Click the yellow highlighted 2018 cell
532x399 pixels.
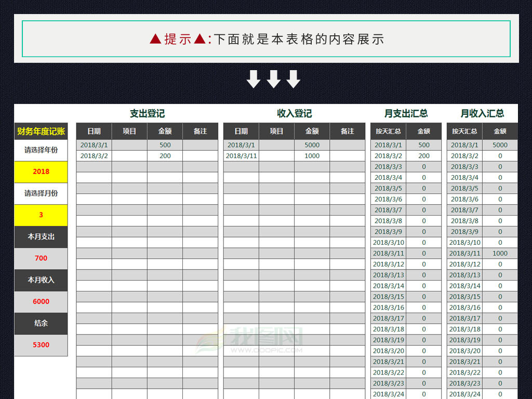coord(41,171)
